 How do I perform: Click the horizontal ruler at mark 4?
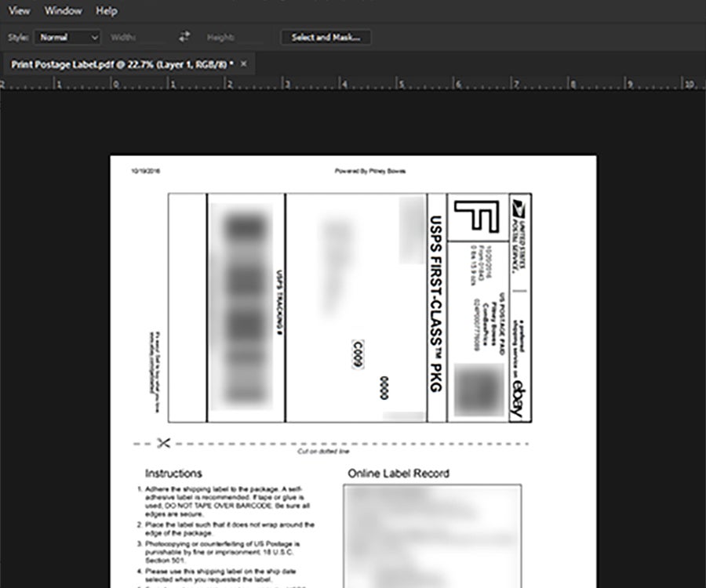coord(344,84)
